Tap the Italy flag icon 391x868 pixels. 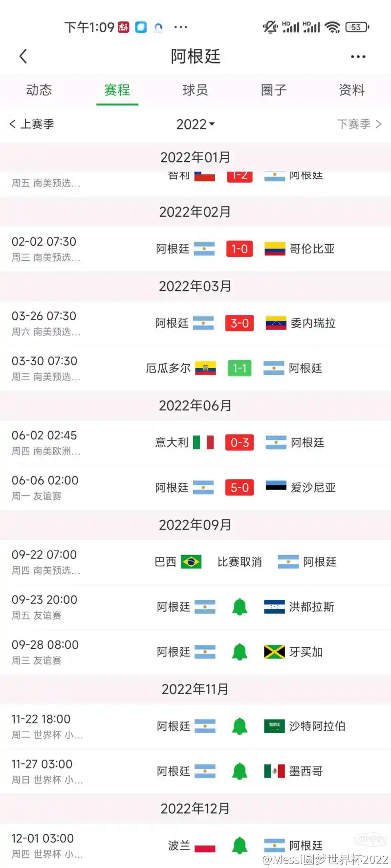(203, 443)
